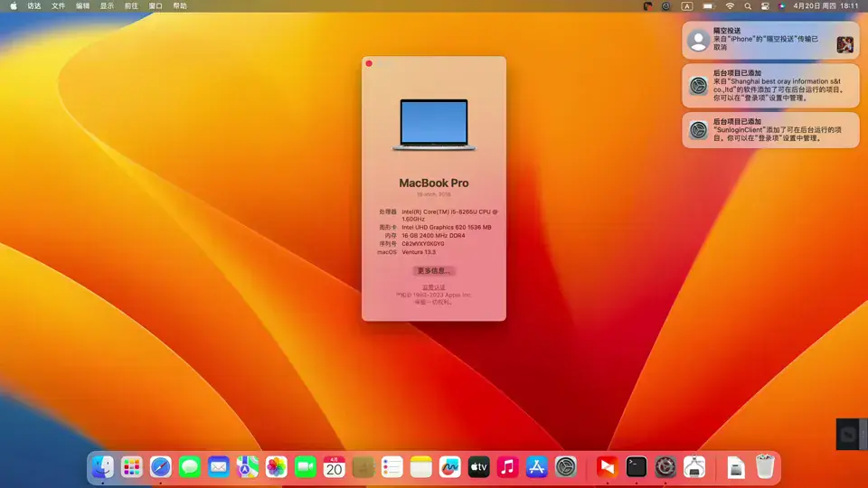Launch Notes from the Dock
This screenshot has height=488, width=868.
pos(420,467)
